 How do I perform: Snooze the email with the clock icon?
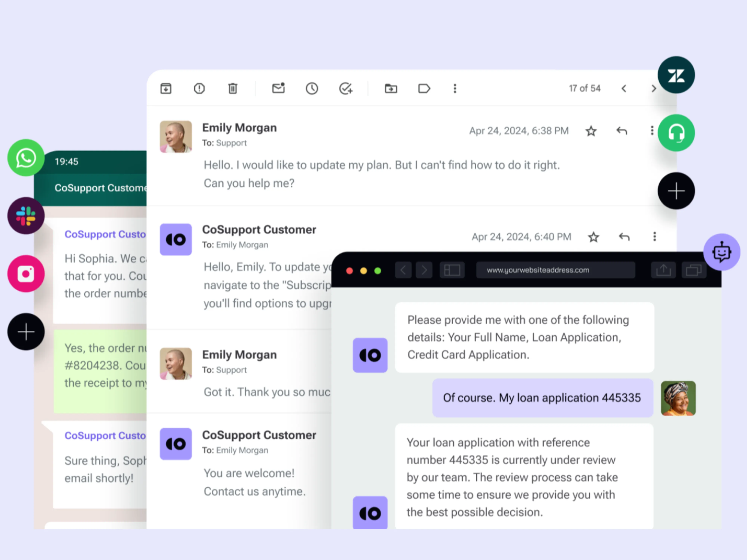pyautogui.click(x=312, y=88)
